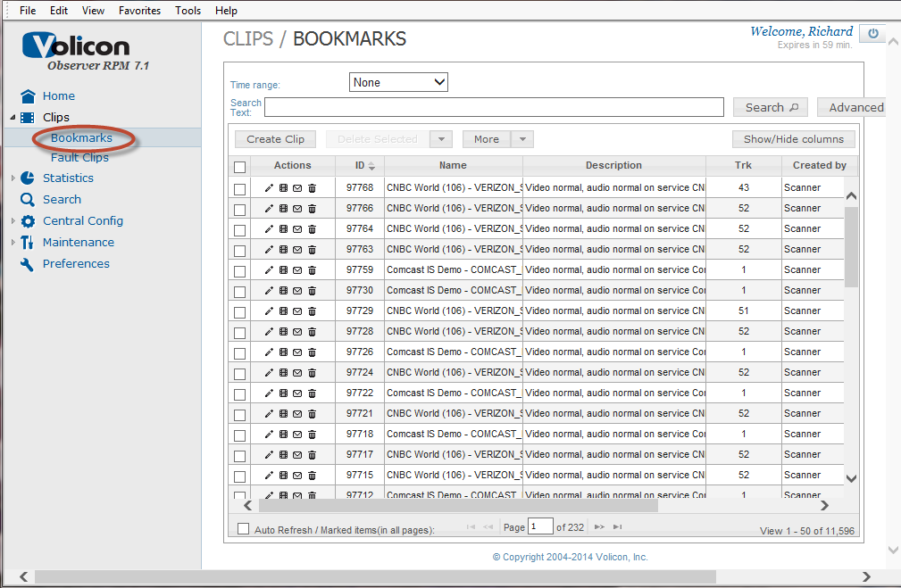Click the Search magnifier icon in sidebar
Viewport: 901px width, 588px height.
[28, 199]
